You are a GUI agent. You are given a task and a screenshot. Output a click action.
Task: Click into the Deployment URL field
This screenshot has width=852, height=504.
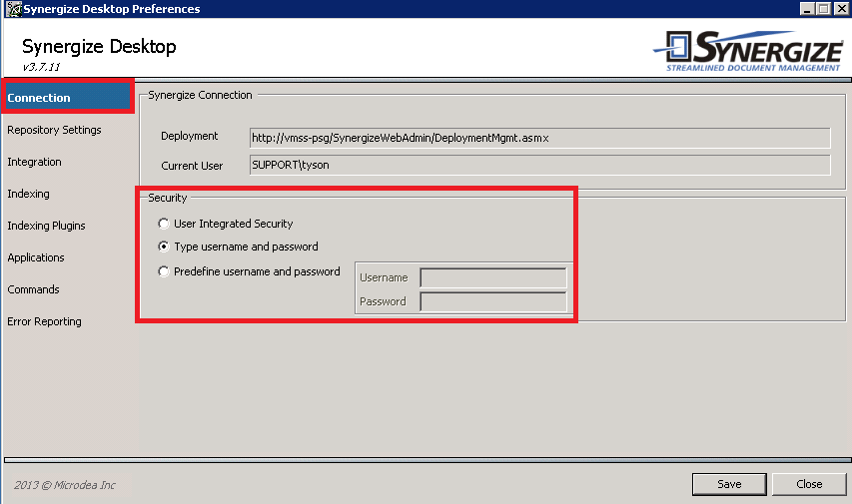coord(539,138)
